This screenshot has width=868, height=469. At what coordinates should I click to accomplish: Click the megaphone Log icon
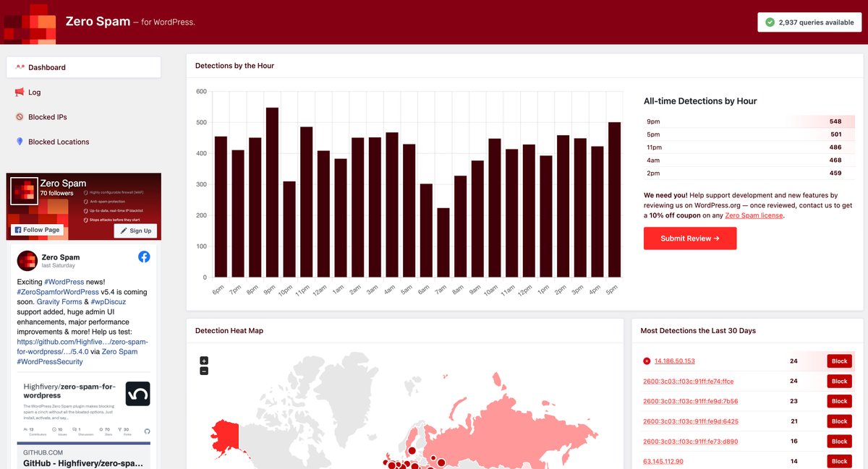point(18,92)
